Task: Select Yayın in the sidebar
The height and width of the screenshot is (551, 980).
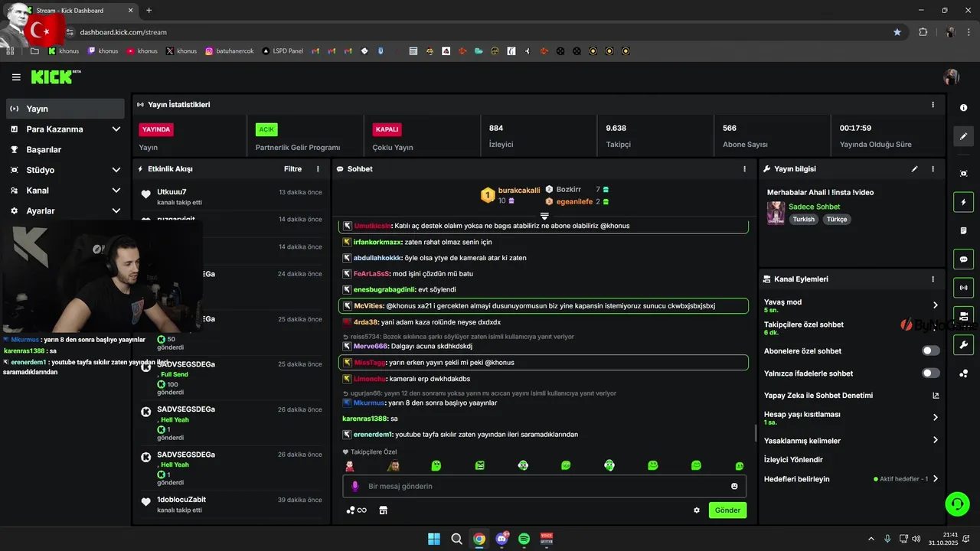Action: pyautogui.click(x=65, y=109)
